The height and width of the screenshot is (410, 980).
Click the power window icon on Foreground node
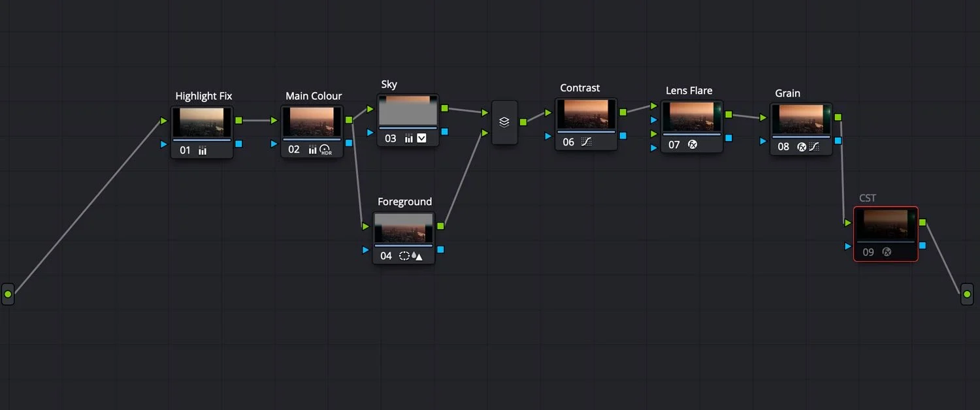tap(404, 256)
